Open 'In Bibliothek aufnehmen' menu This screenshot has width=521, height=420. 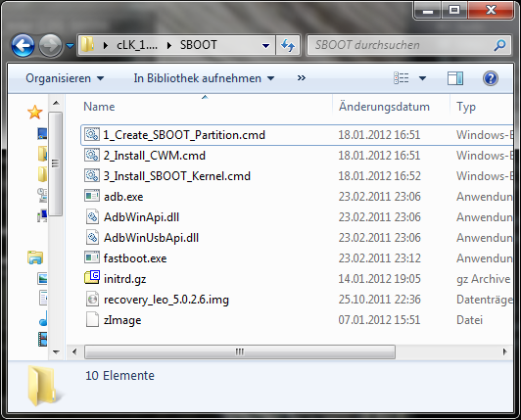tap(204, 78)
